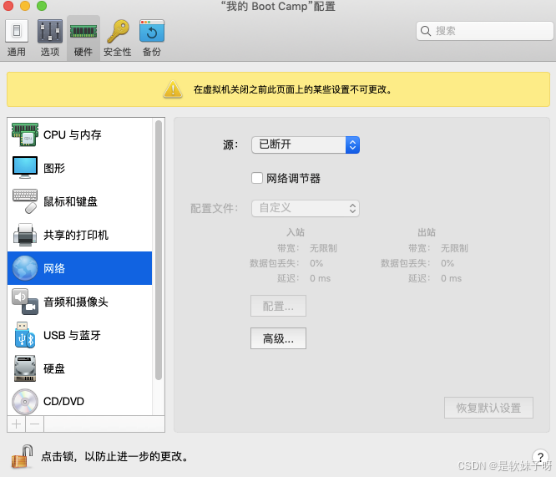
Task: Select the CPU 与内存 chip icon
Action: (x=25, y=134)
